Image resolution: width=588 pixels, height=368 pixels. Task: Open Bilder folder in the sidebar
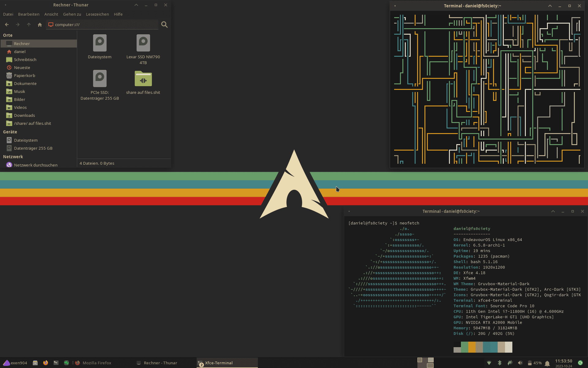(39, 99)
